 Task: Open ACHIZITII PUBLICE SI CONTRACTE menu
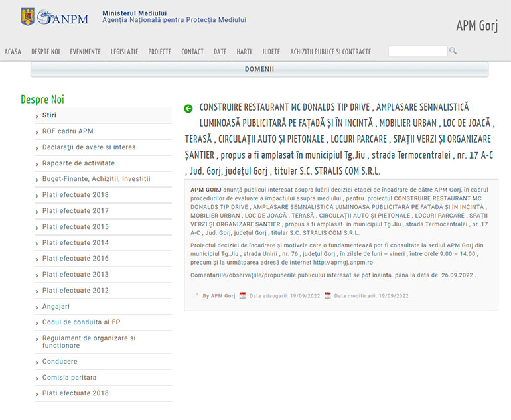[x=330, y=52]
